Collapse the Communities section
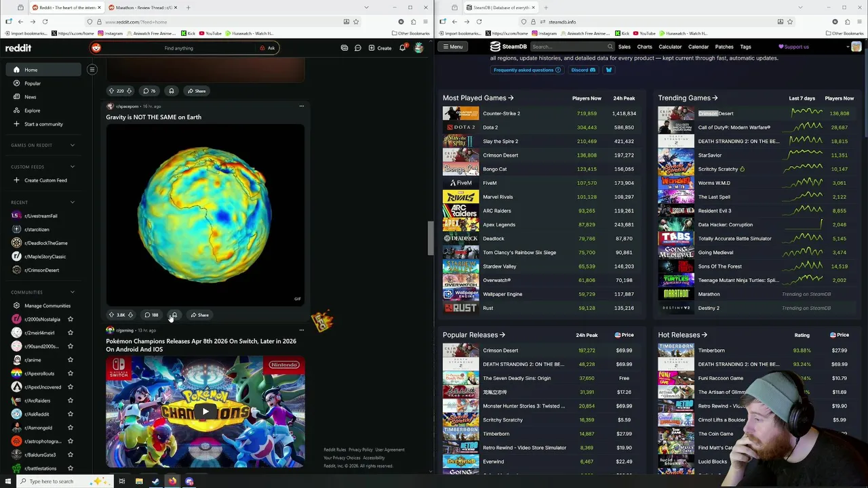This screenshot has width=868, height=488. tap(73, 292)
